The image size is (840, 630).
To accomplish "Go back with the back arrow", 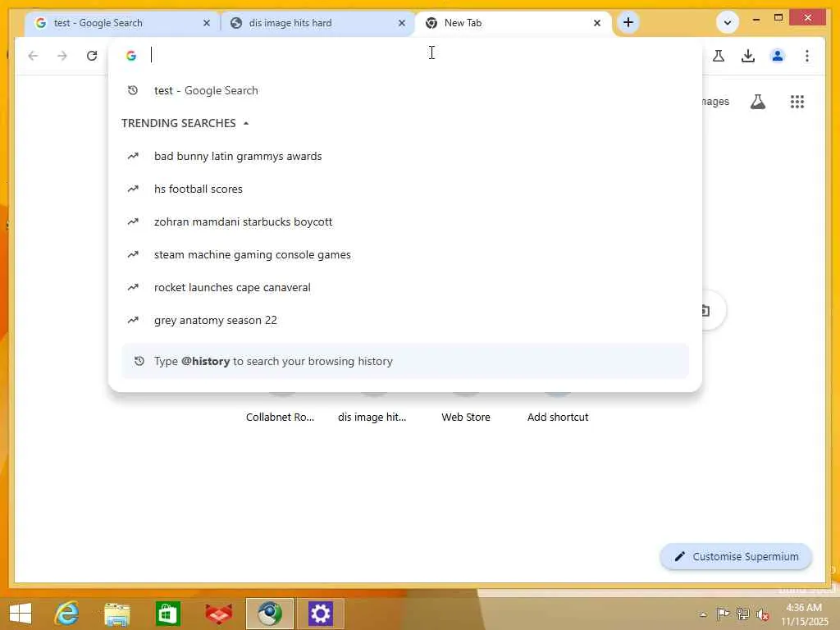I will pos(33,56).
